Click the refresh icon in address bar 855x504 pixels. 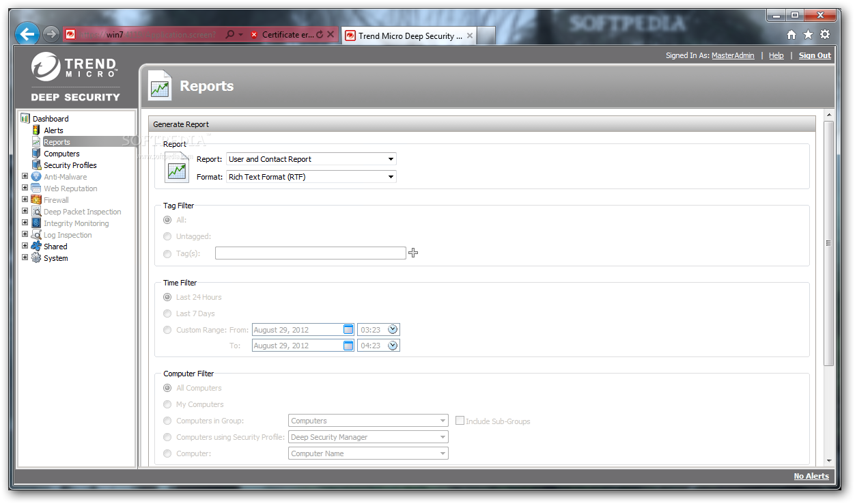pyautogui.click(x=320, y=34)
